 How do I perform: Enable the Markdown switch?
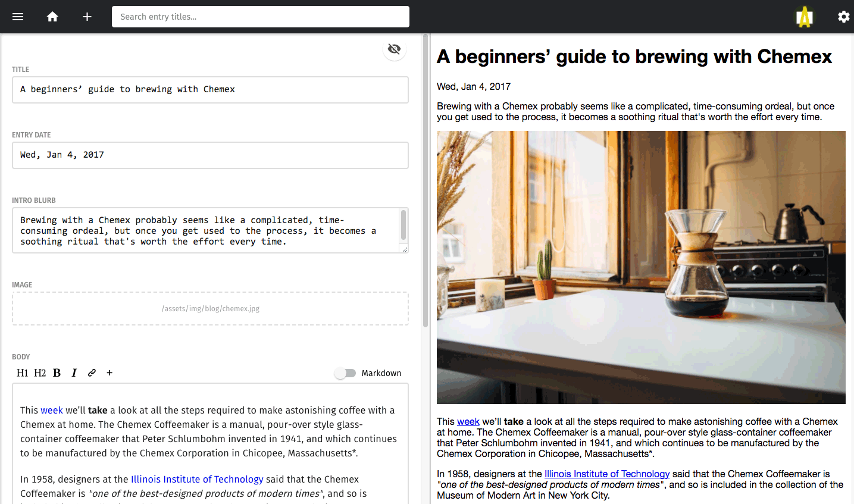pyautogui.click(x=345, y=373)
